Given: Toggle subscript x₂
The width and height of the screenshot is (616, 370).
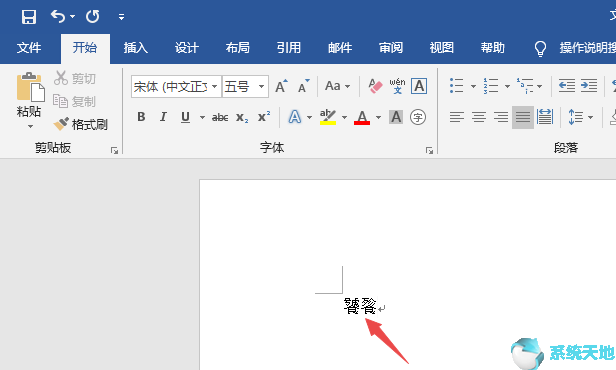Looking at the screenshot, I should 242,117.
